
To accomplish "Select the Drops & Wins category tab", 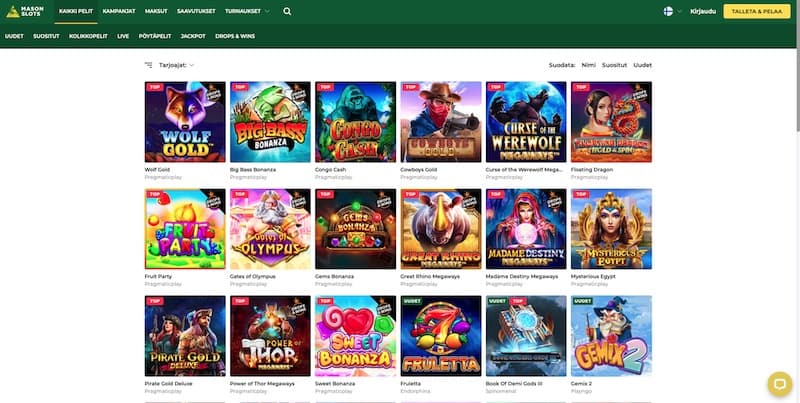I will point(235,36).
